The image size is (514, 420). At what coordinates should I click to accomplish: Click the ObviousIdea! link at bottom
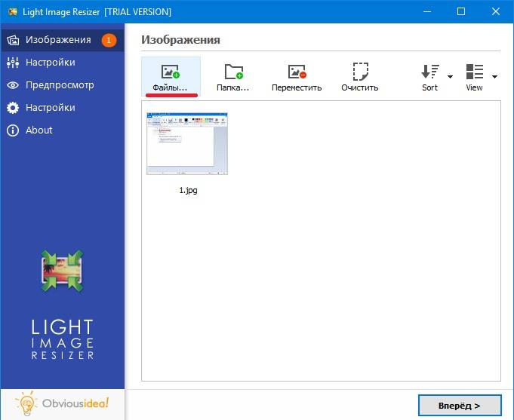point(62,404)
